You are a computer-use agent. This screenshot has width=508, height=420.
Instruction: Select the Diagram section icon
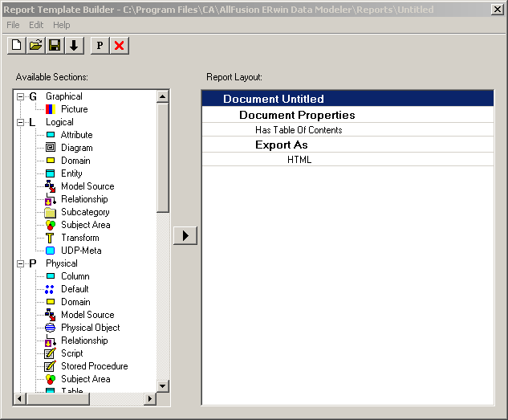pos(51,148)
